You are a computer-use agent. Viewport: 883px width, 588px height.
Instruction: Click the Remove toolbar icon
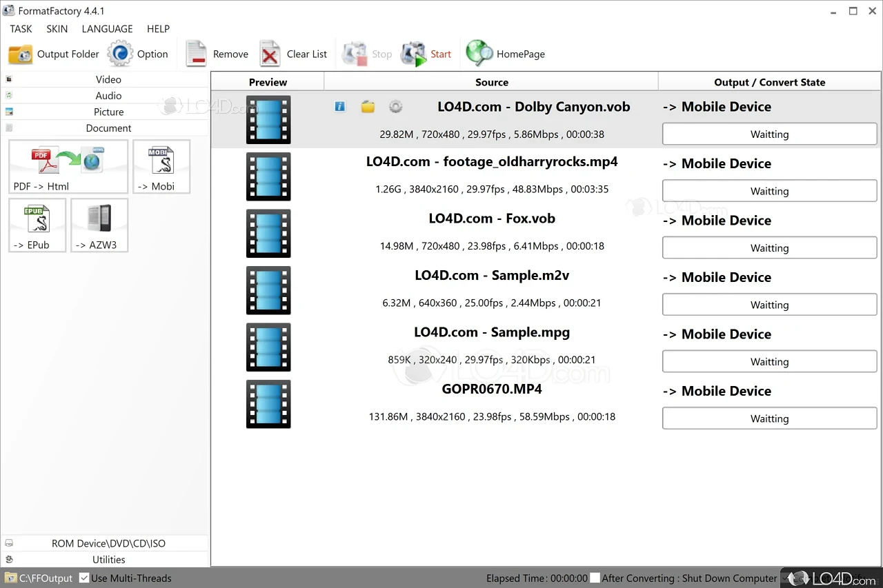tap(197, 54)
